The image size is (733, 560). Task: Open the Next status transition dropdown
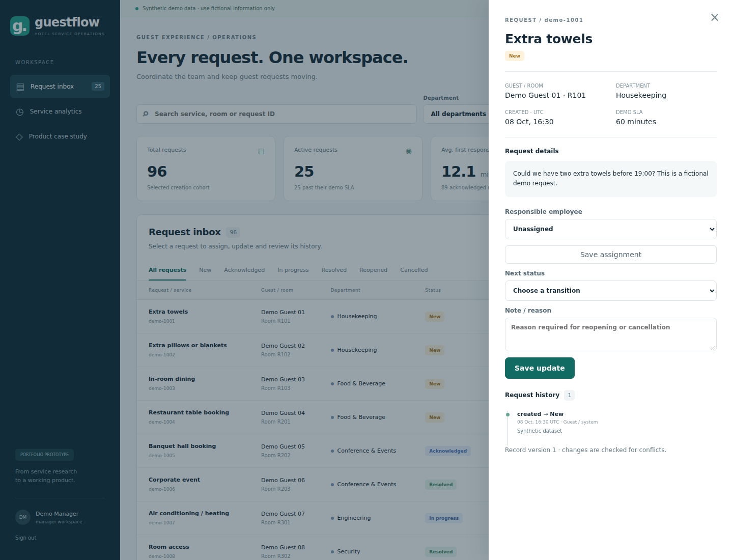point(611,291)
